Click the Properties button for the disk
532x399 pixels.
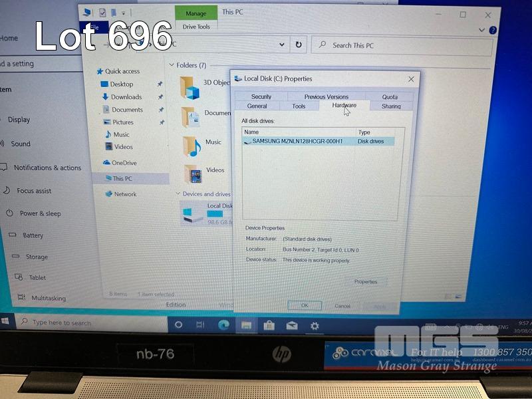[365, 282]
